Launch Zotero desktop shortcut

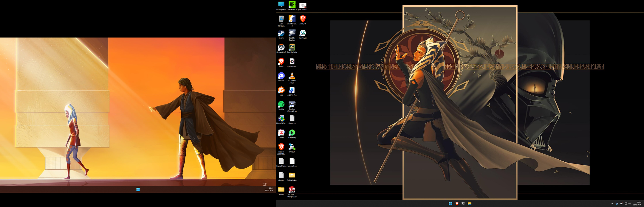tap(281, 134)
